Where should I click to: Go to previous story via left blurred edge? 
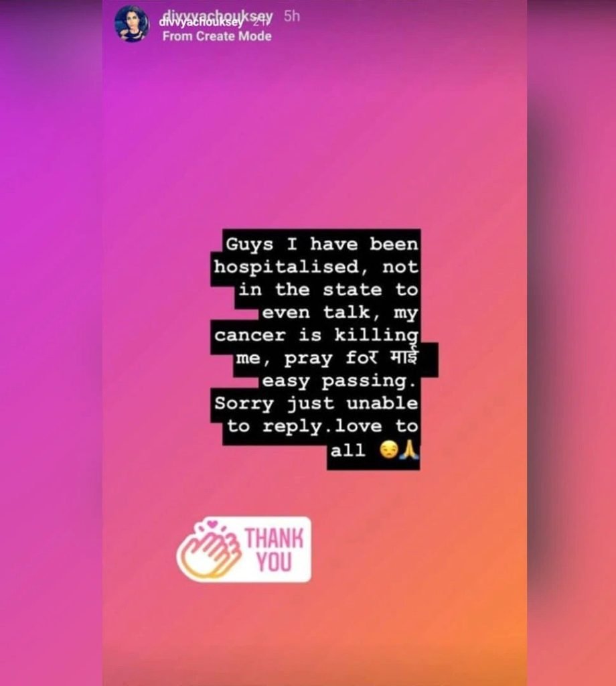(51, 343)
